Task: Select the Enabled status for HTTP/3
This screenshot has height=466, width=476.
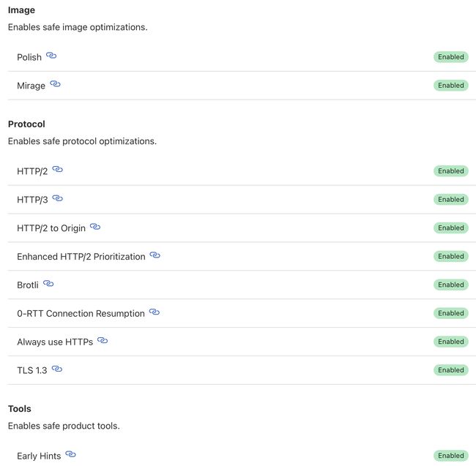Action: (451, 200)
